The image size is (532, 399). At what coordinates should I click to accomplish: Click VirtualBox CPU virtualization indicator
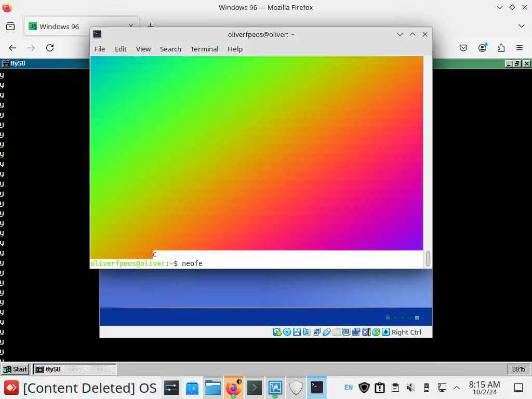tap(366, 332)
